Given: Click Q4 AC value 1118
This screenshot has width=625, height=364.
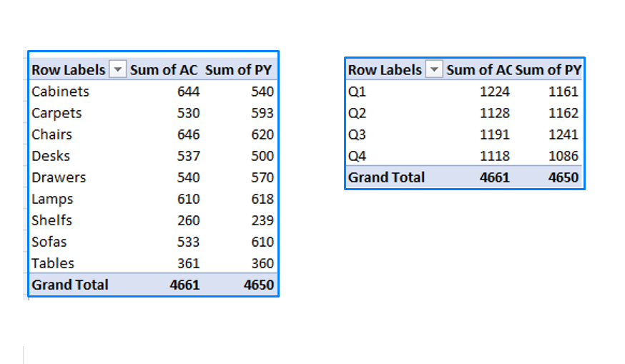Looking at the screenshot, I should [x=495, y=156].
